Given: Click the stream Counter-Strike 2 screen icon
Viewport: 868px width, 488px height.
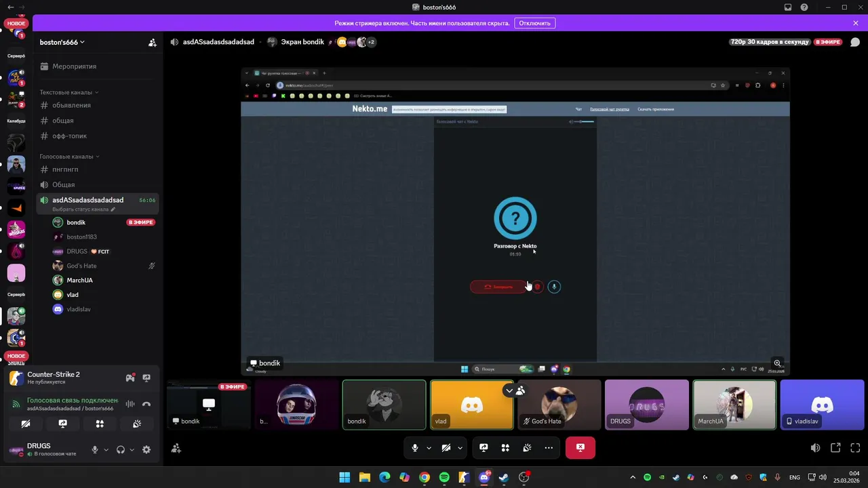Looking at the screenshot, I should (146, 378).
